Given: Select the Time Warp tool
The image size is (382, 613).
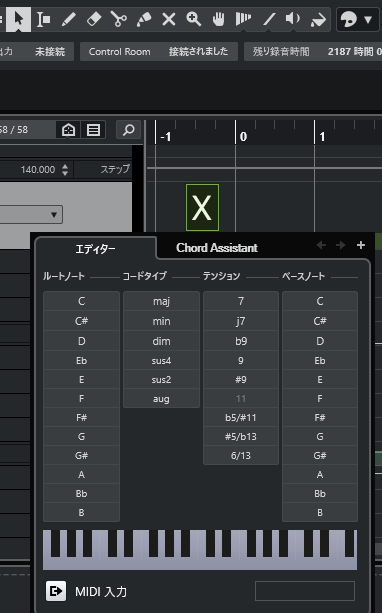Looking at the screenshot, I should 243,19.
